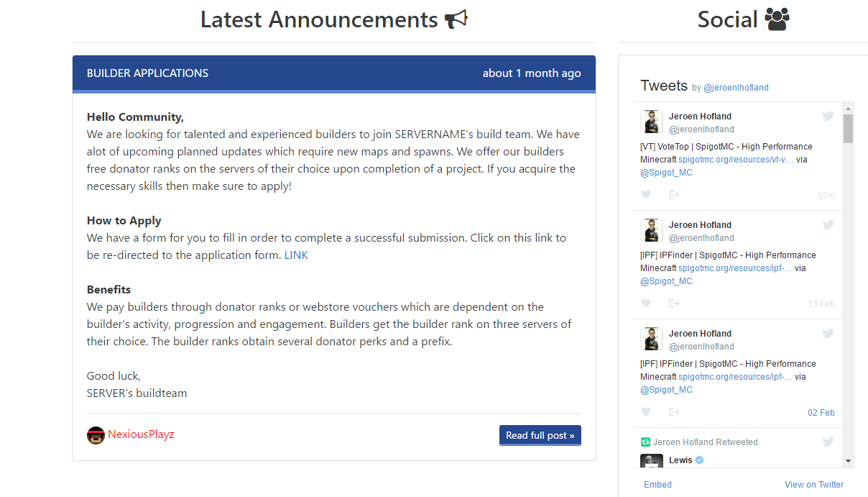868x497 pixels.
Task: Click share icon on the 02 Feb tweet
Action: point(674,412)
